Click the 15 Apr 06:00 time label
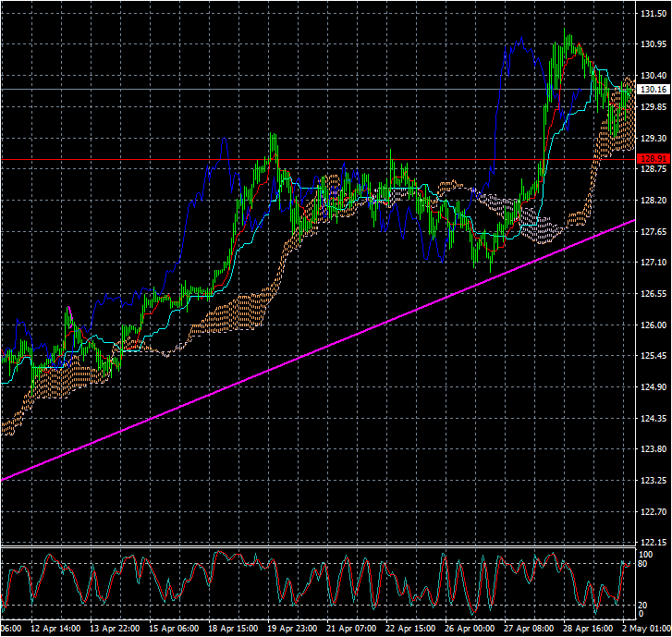The image size is (672, 637). click(x=174, y=629)
